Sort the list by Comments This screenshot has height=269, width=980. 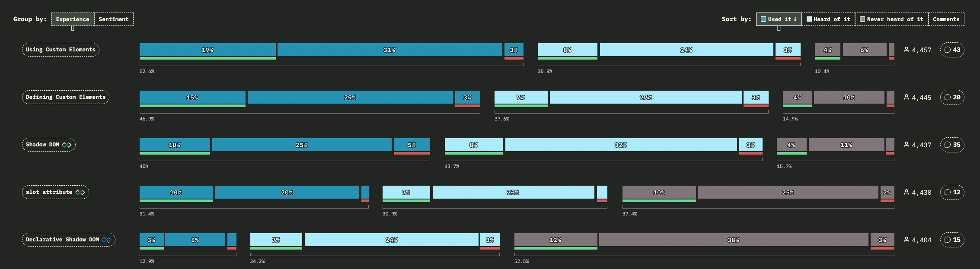946,19
